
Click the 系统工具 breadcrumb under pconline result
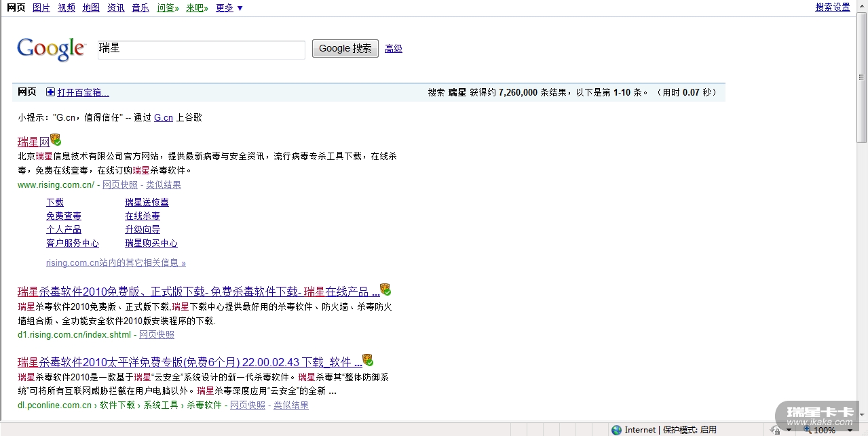tap(161, 405)
